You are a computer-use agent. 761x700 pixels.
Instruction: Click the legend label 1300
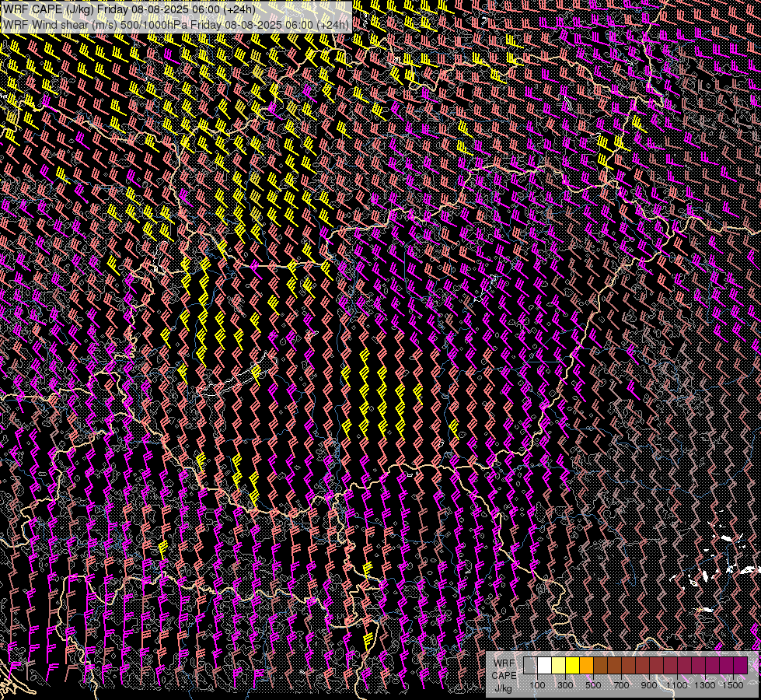(x=705, y=685)
